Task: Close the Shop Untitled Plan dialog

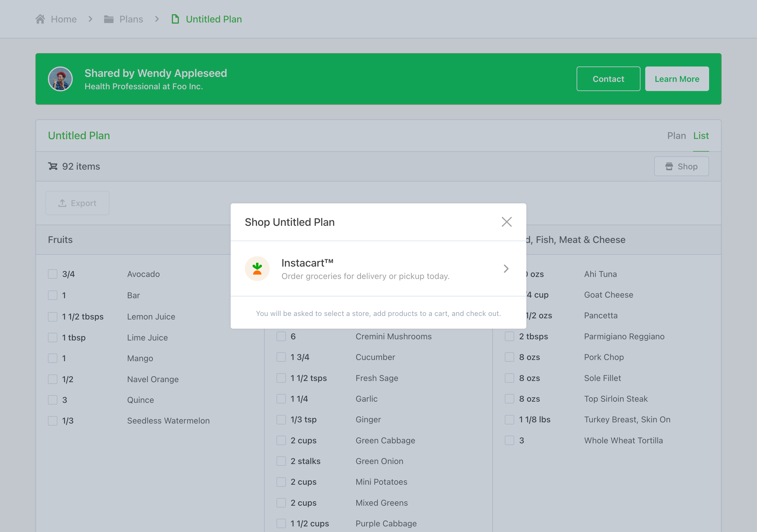Action: (507, 222)
